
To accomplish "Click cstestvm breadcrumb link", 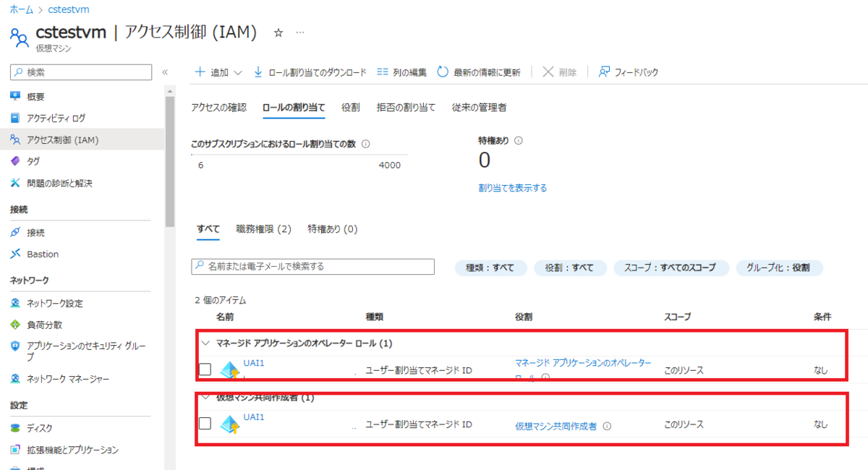I will click(x=69, y=10).
